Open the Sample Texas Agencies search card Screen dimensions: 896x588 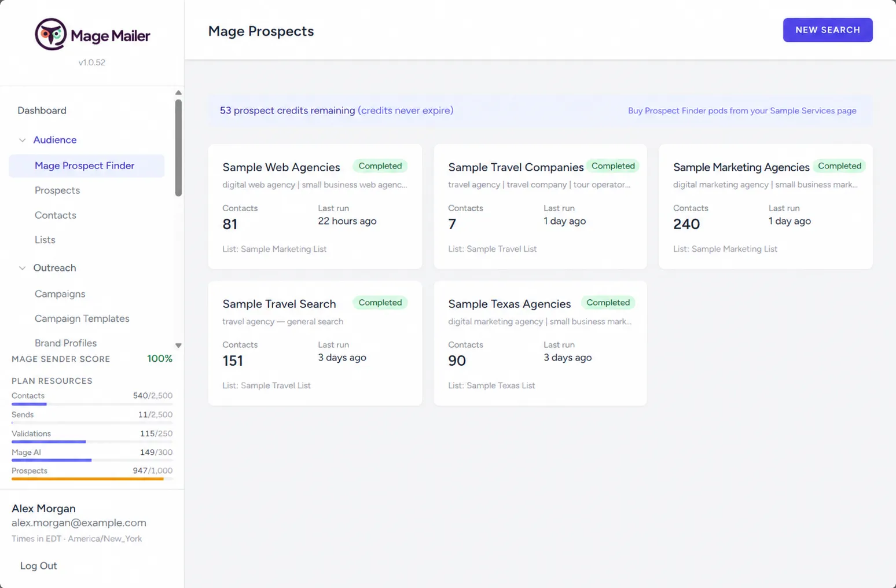point(540,343)
